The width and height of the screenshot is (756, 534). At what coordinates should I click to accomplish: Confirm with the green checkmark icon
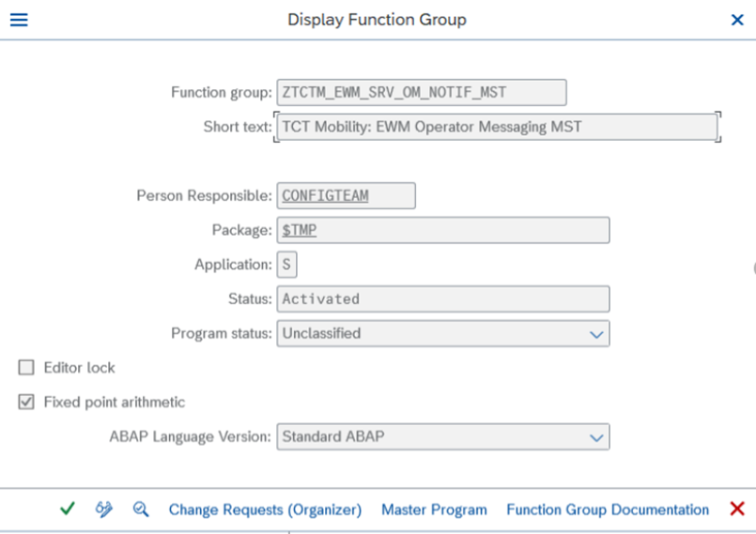coord(67,509)
